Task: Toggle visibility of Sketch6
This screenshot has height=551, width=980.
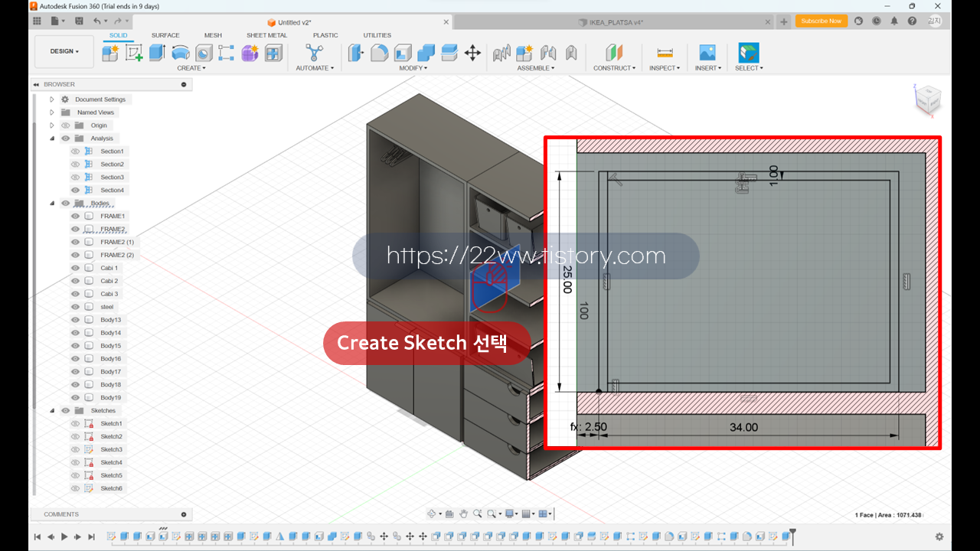Action: pos(75,488)
